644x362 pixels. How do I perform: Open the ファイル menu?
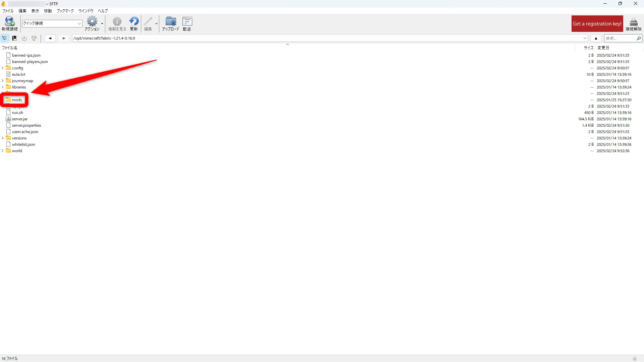tap(8, 11)
